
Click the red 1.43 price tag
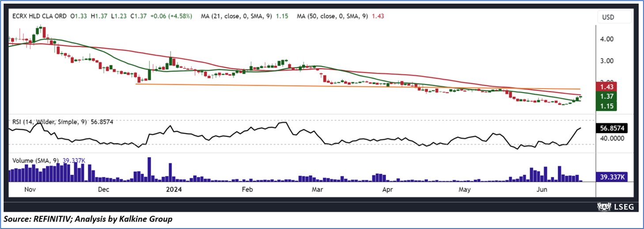[x=606, y=86]
